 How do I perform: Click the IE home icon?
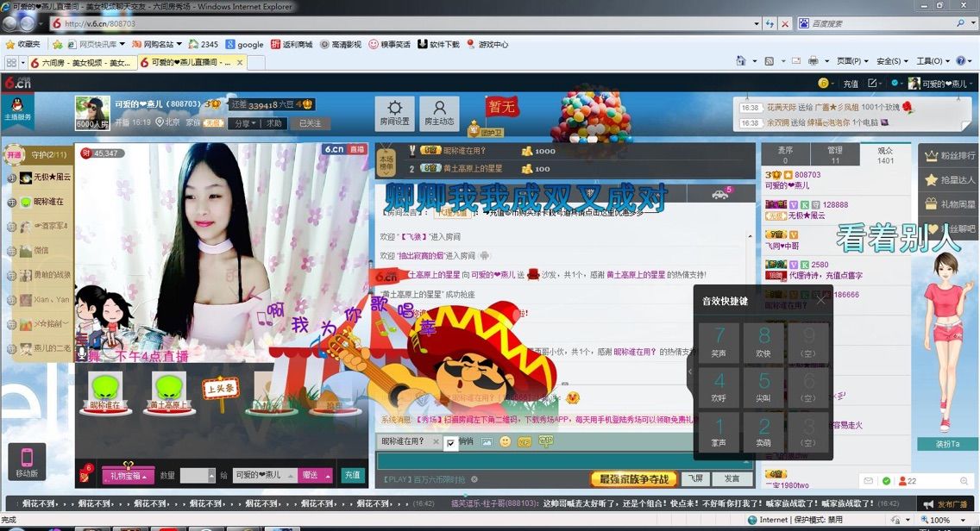coord(741,61)
